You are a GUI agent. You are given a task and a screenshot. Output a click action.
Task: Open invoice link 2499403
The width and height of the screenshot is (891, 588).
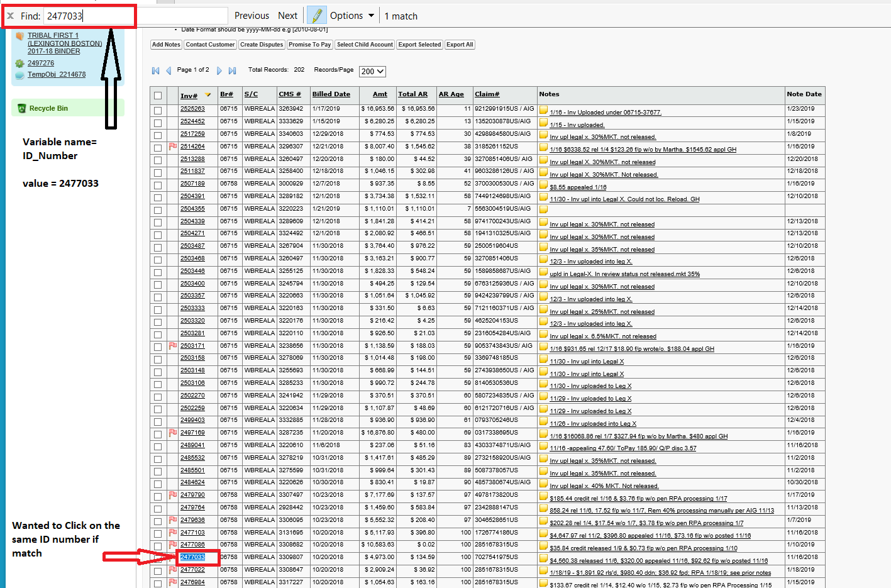pos(192,420)
